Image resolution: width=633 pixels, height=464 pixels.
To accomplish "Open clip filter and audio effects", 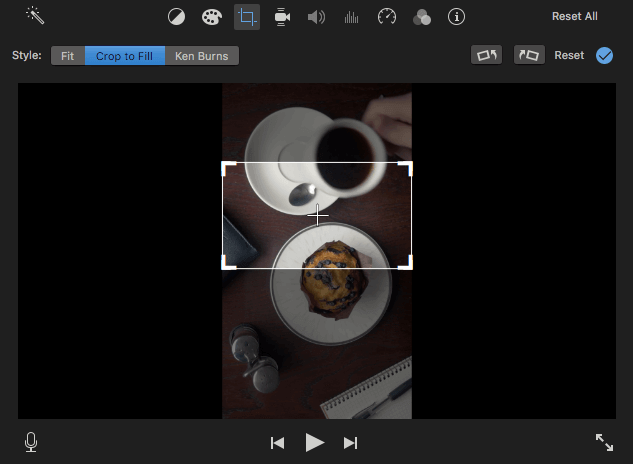I will 422,17.
